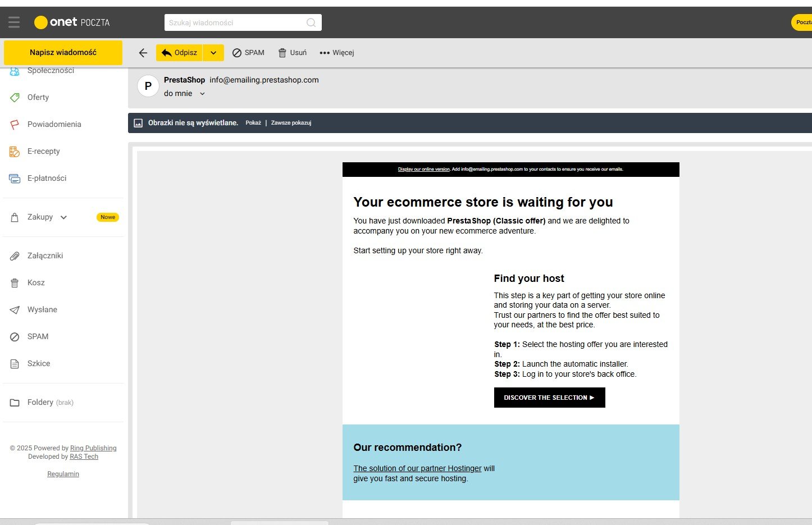Click Zawsze pokazuj images link
This screenshot has width=812, height=525.
coord(291,123)
